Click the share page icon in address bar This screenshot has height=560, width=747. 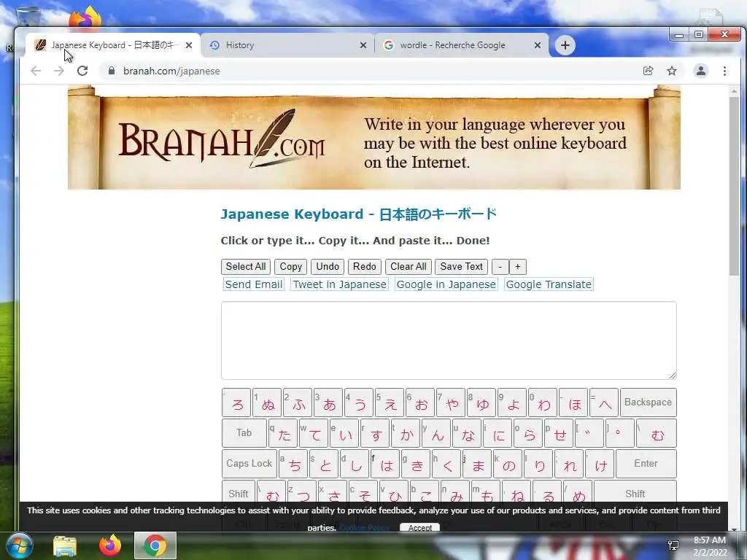tap(648, 71)
